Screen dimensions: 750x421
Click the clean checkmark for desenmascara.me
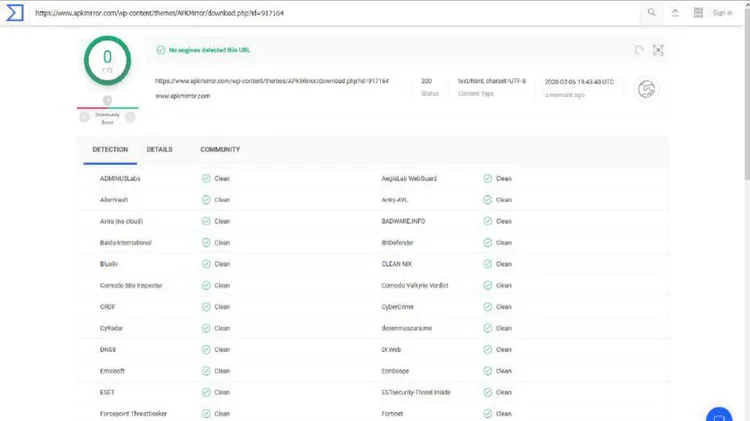click(487, 328)
